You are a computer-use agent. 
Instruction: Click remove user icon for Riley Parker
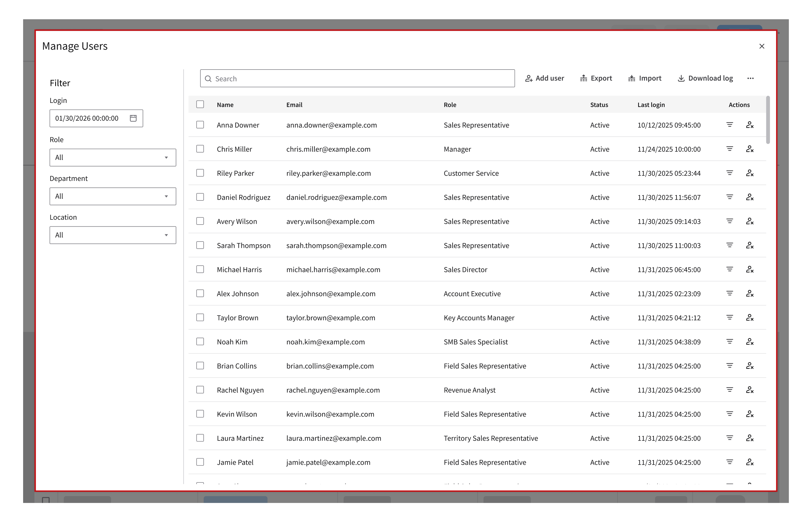[750, 173]
